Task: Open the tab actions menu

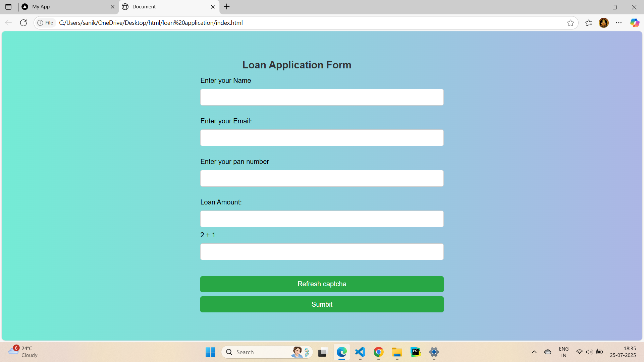Action: pyautogui.click(x=8, y=7)
